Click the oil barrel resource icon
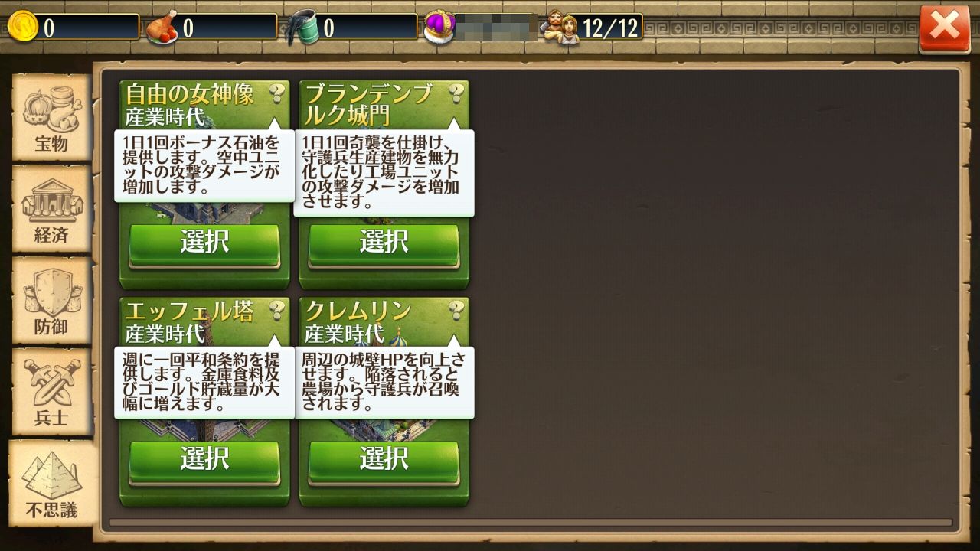 click(x=303, y=28)
